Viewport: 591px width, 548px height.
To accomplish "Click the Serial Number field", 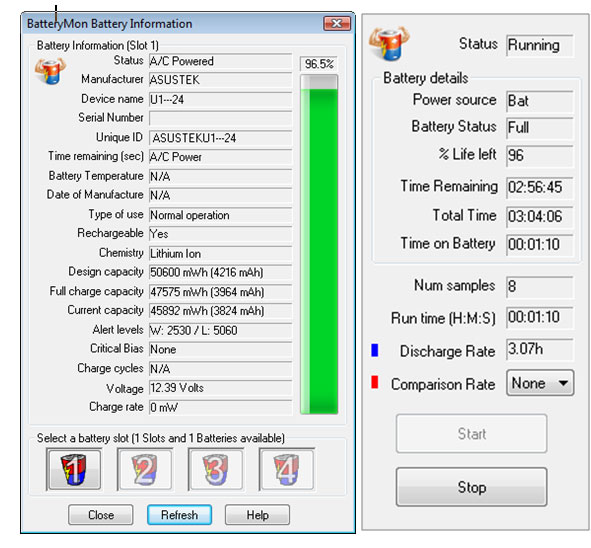I will point(220,118).
